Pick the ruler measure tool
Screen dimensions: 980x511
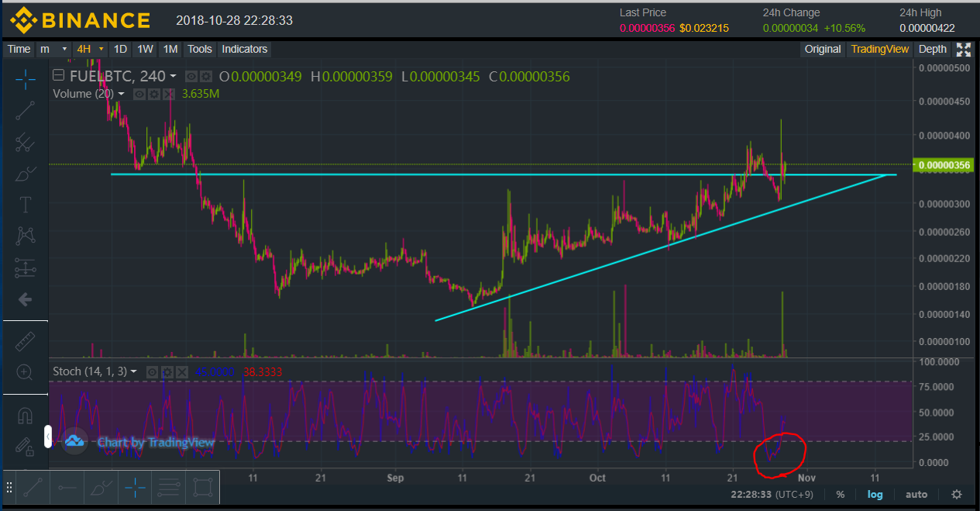25,340
